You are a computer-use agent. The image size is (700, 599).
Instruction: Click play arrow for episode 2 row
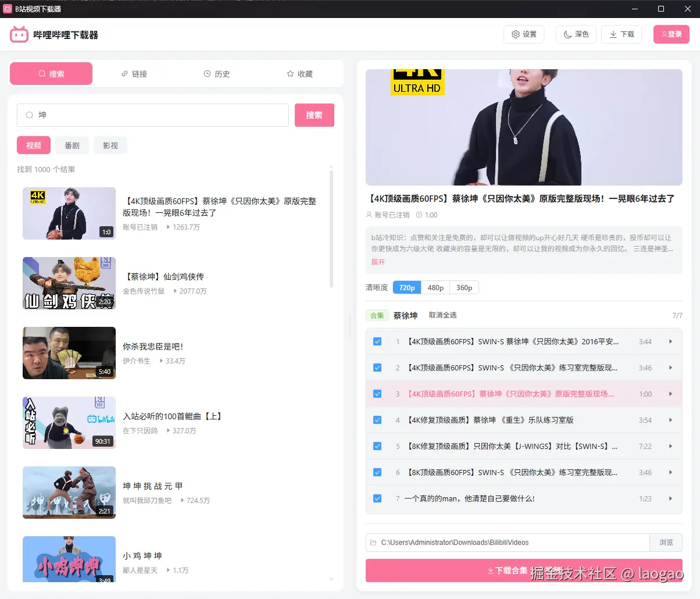(670, 368)
